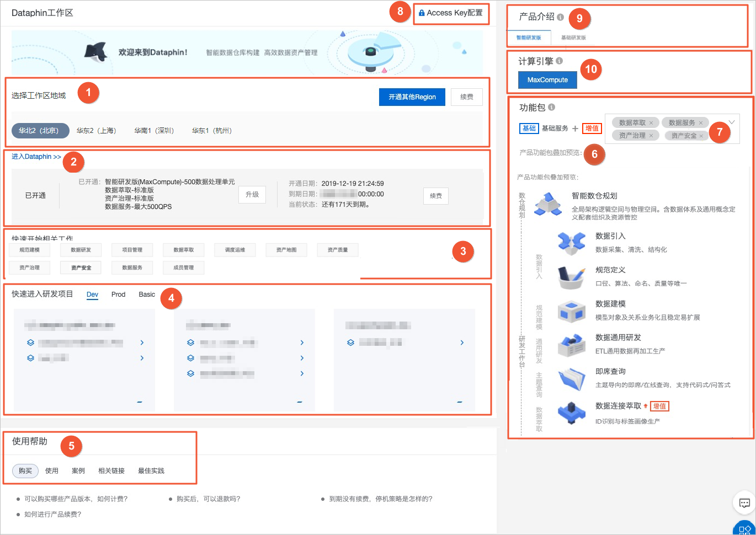Screen dimensions: 756x535
Task: Click the 升级 button
Action: 252,195
